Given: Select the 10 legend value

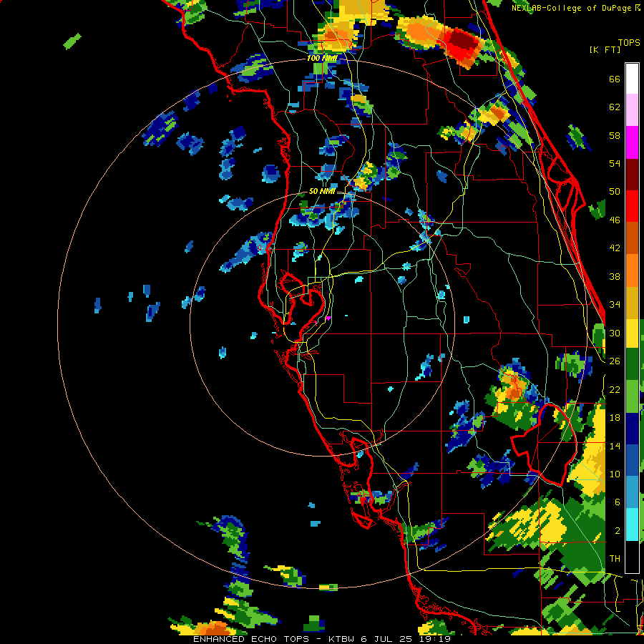Looking at the screenshot, I should tap(615, 474).
